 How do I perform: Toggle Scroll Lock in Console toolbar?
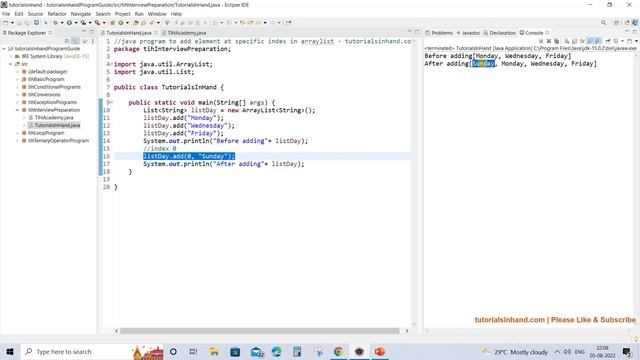[x=574, y=41]
